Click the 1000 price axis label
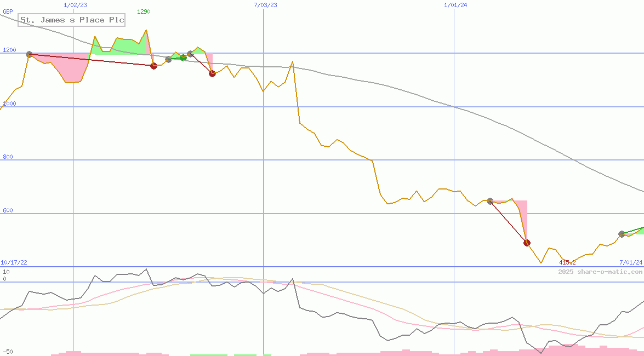 pos(10,104)
